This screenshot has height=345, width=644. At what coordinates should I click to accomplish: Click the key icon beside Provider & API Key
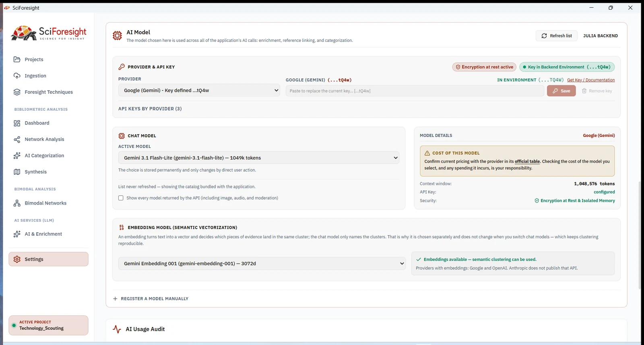[x=122, y=67]
